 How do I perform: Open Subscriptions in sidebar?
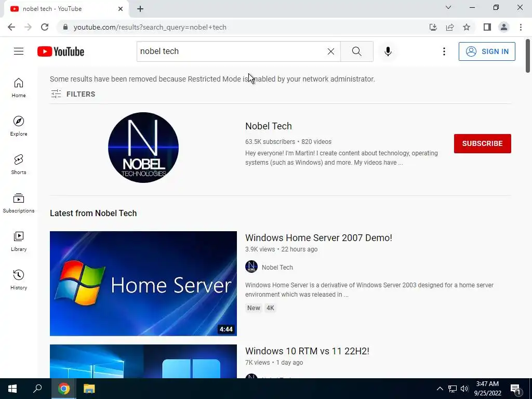(19, 203)
